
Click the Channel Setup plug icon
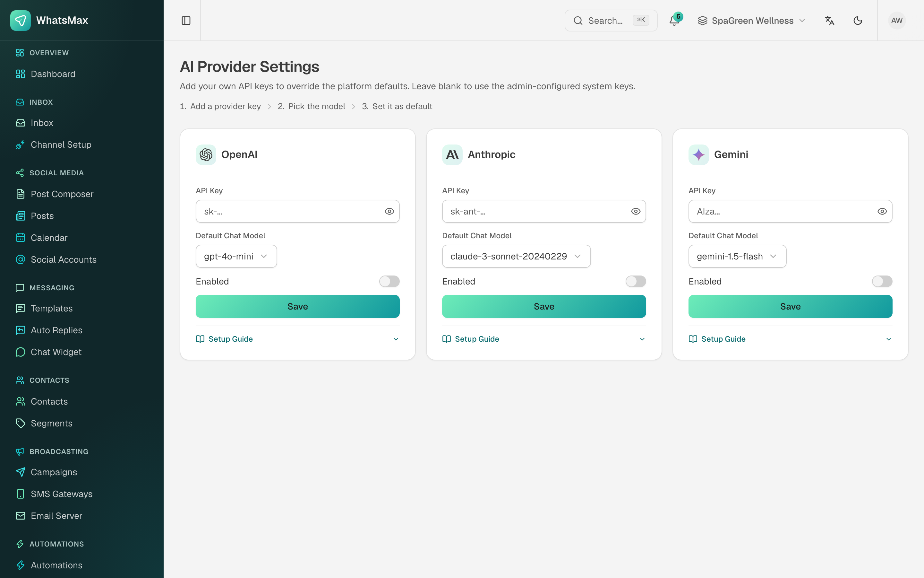tap(20, 145)
